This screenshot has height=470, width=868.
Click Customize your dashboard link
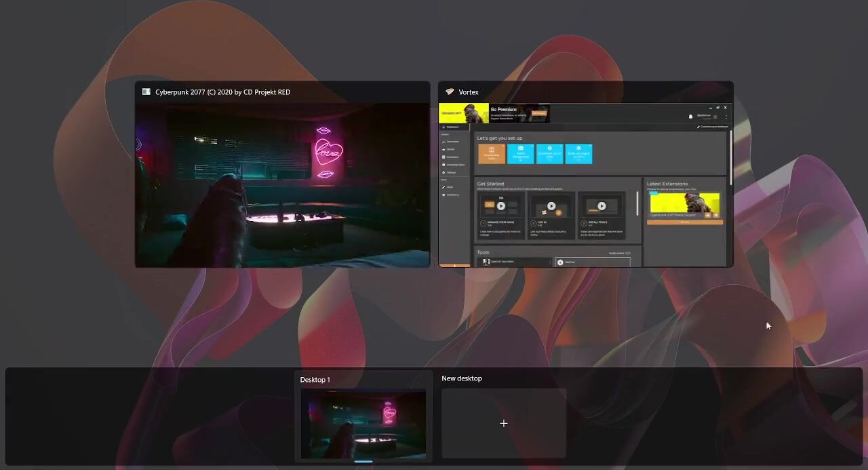point(713,127)
